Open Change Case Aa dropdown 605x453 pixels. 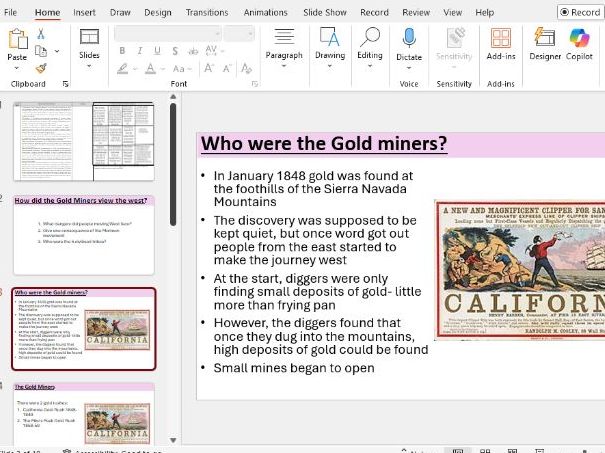click(183, 69)
